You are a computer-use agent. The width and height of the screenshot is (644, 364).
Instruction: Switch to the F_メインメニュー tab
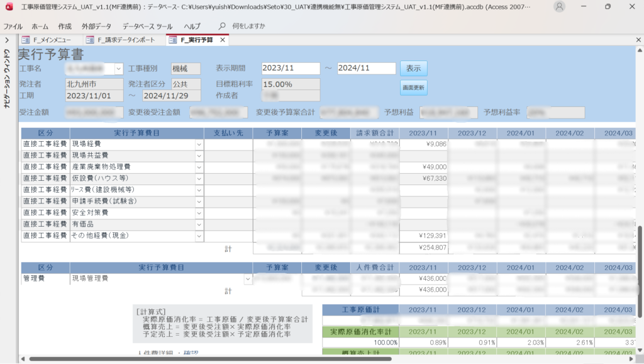pyautogui.click(x=52, y=40)
